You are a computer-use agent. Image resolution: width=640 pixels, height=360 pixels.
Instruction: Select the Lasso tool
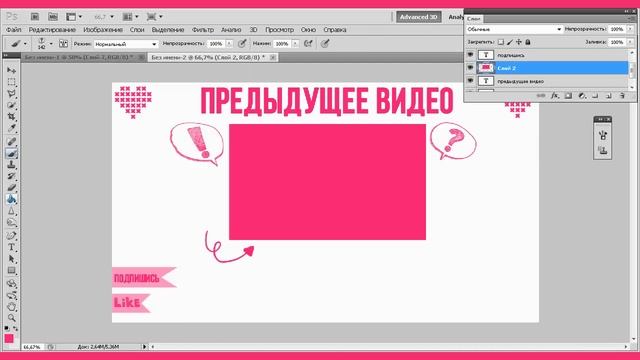coord(11,93)
